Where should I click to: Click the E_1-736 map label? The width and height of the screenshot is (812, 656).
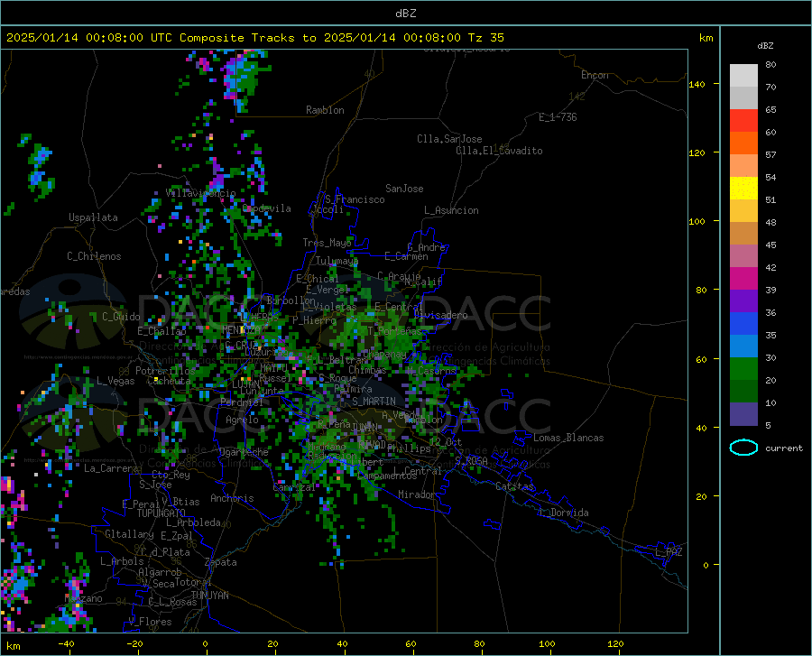click(x=558, y=117)
